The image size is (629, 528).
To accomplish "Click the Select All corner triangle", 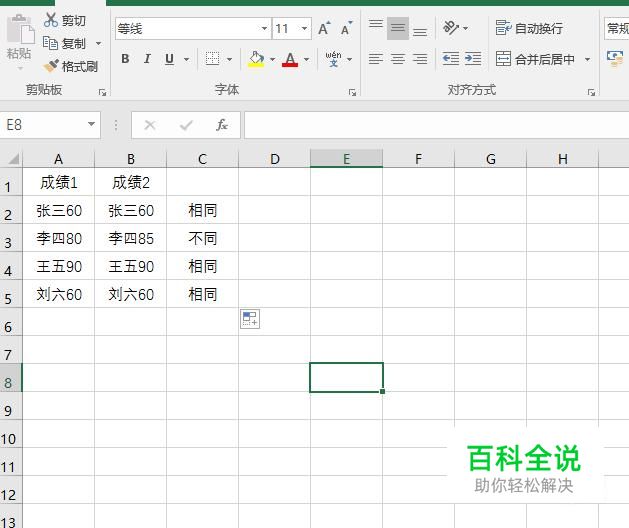I will (x=13, y=159).
